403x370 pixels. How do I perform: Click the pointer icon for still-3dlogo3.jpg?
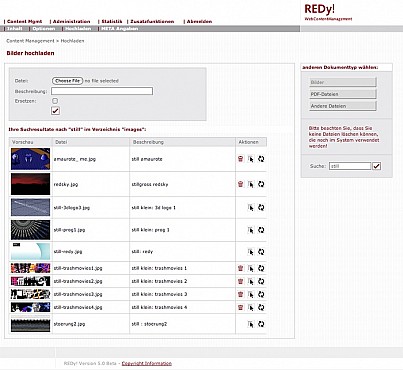pos(251,208)
